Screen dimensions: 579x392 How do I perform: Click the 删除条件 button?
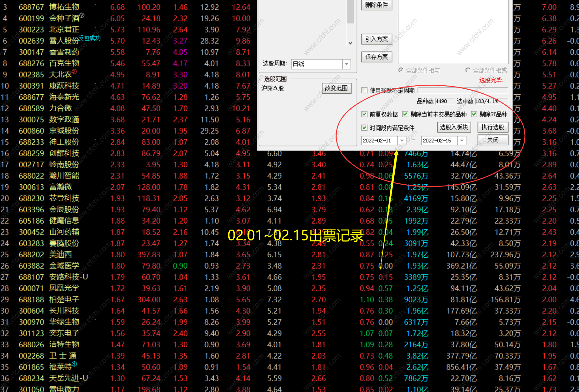tap(377, 5)
